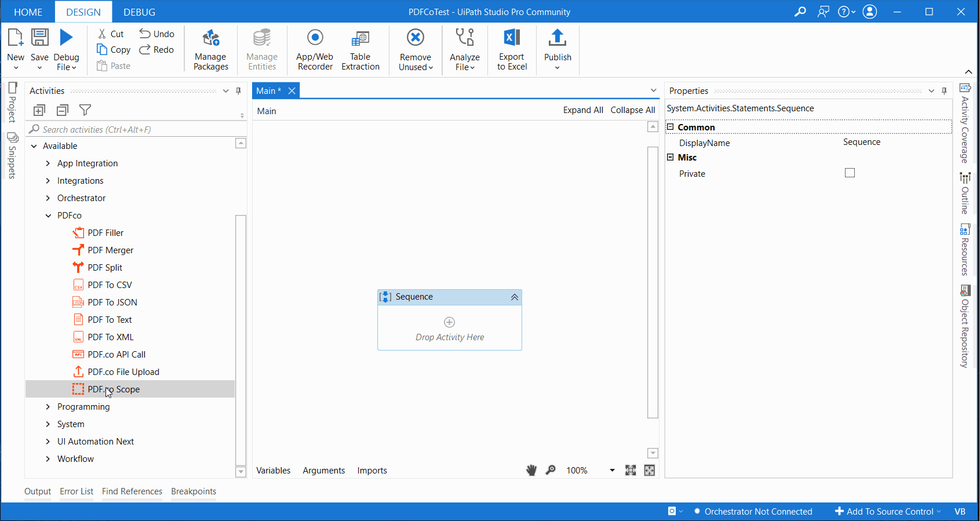The image size is (980, 521).
Task: Open the Project side panel
Action: click(12, 102)
